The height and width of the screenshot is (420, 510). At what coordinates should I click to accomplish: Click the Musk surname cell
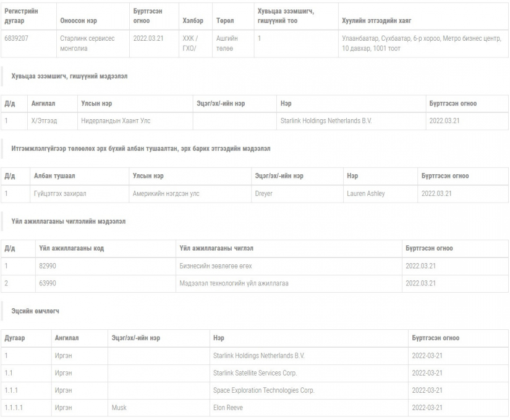tap(119, 408)
